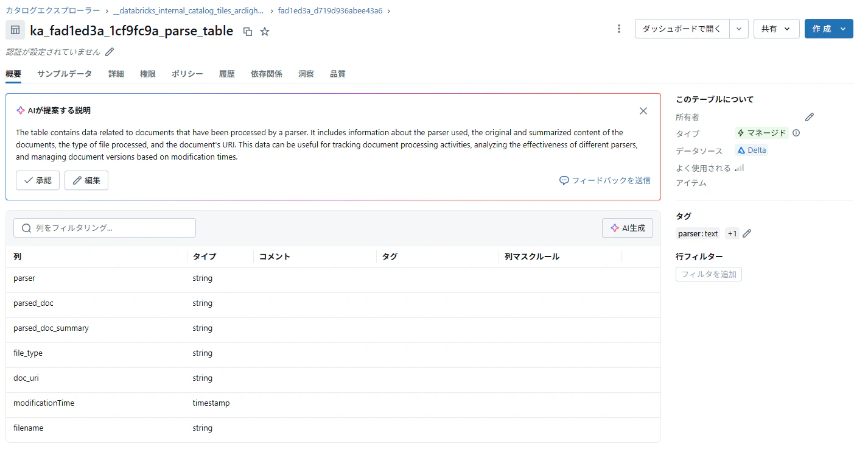Open the three-dot more options menu
868x452 pixels.
coord(619,29)
